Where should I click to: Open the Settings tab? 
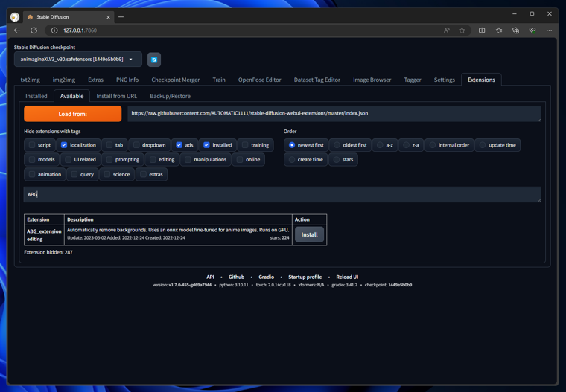[445, 80]
